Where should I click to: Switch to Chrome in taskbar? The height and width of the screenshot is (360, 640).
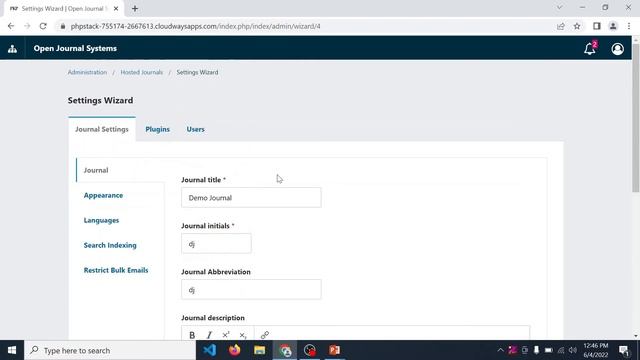[284, 350]
